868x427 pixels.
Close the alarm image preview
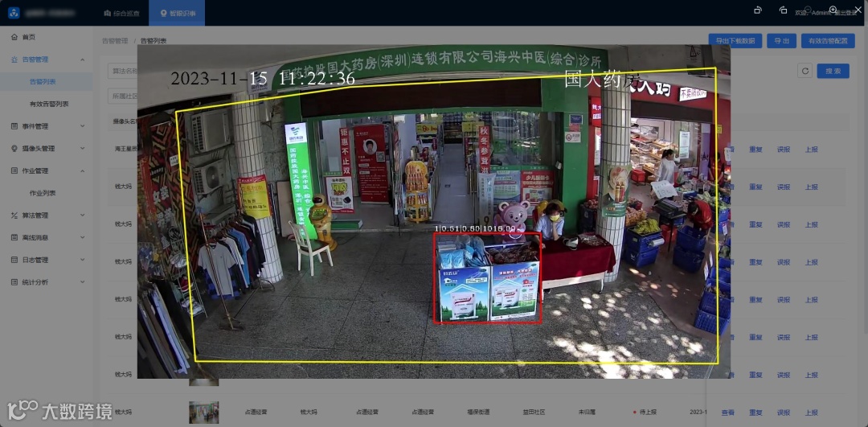(x=858, y=10)
